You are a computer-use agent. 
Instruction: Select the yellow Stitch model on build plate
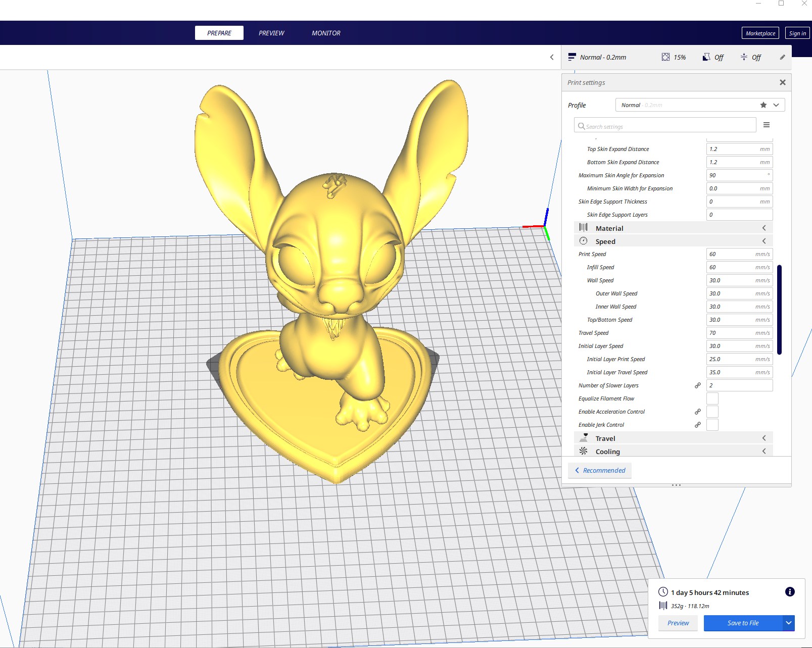[331, 283]
